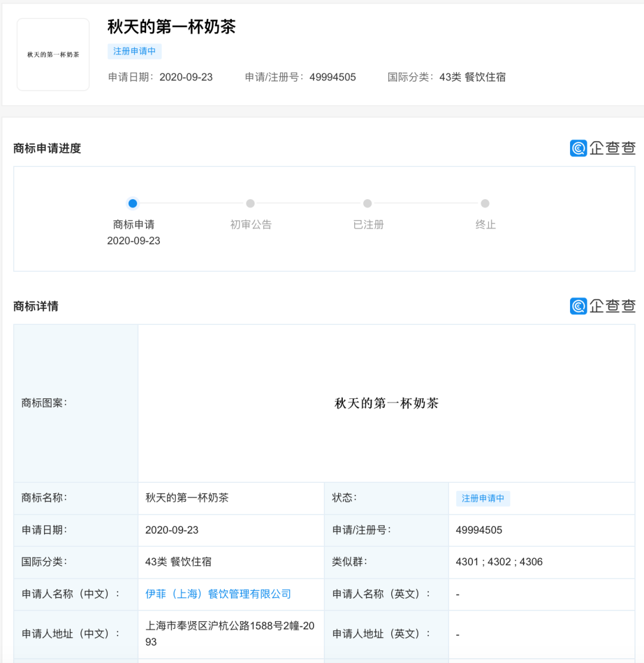Click the 商标详情 section heading
Viewport: 644px width, 663px height.
pos(36,306)
